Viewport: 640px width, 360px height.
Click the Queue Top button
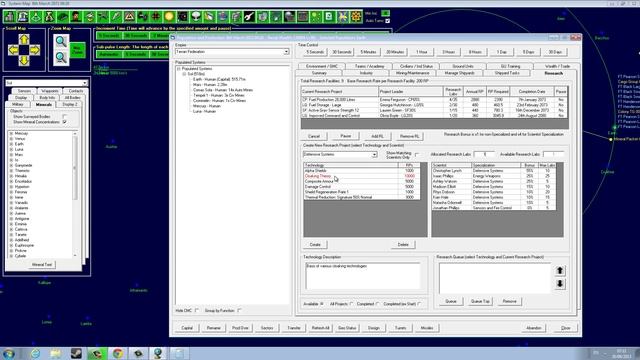click(x=480, y=301)
